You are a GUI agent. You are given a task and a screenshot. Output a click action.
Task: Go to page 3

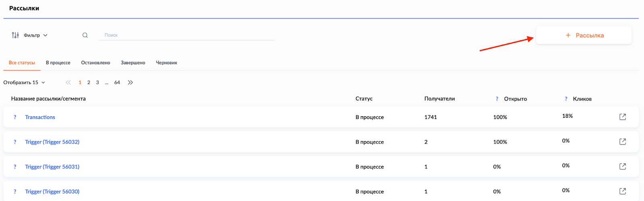97,82
